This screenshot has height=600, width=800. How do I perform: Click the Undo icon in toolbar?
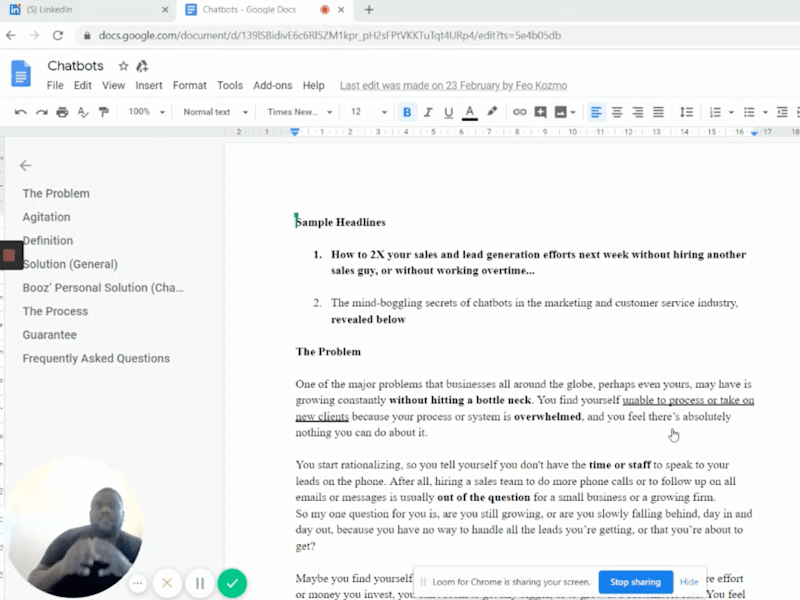click(20, 112)
